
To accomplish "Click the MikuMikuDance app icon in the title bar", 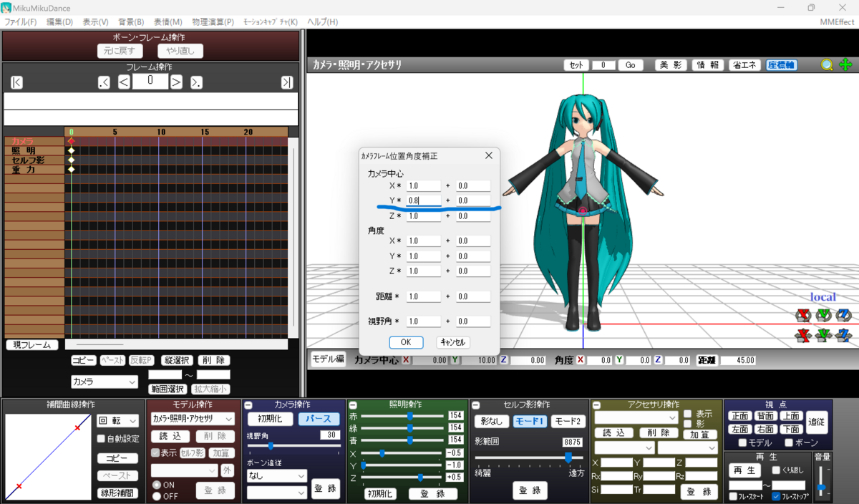I will [x=5, y=7].
